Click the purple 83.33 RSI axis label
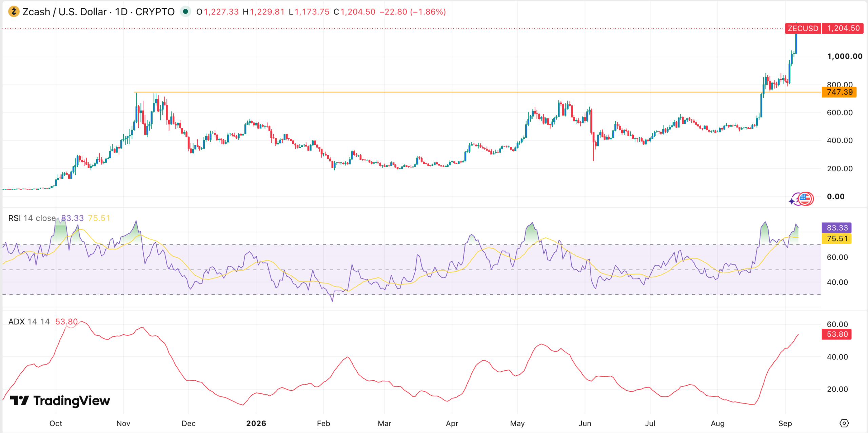 coord(837,228)
